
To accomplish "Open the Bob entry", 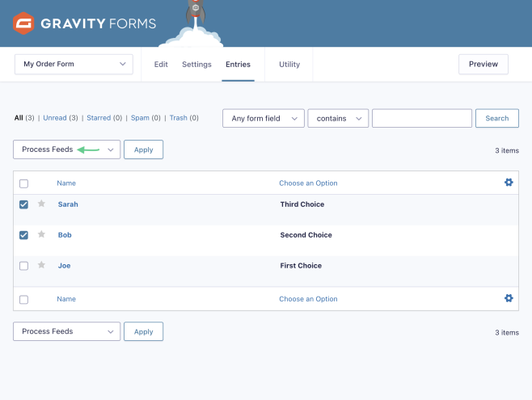I will [x=65, y=235].
